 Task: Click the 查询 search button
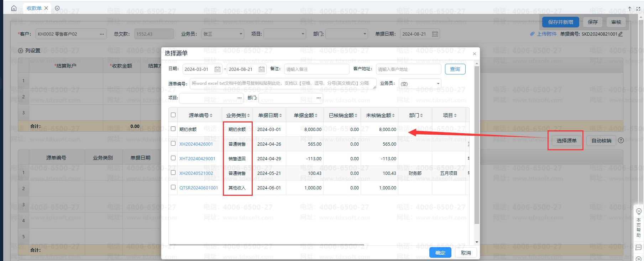[x=455, y=69]
